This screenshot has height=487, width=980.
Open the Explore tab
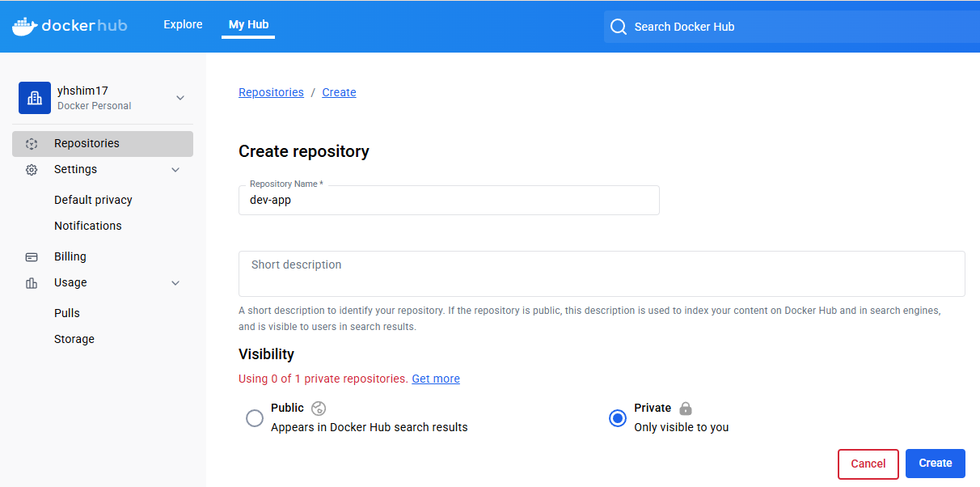point(184,24)
